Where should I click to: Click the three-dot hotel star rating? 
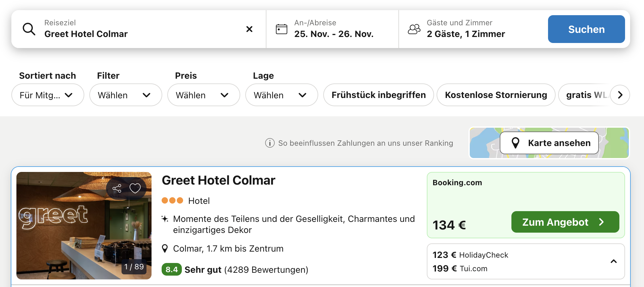tap(172, 200)
